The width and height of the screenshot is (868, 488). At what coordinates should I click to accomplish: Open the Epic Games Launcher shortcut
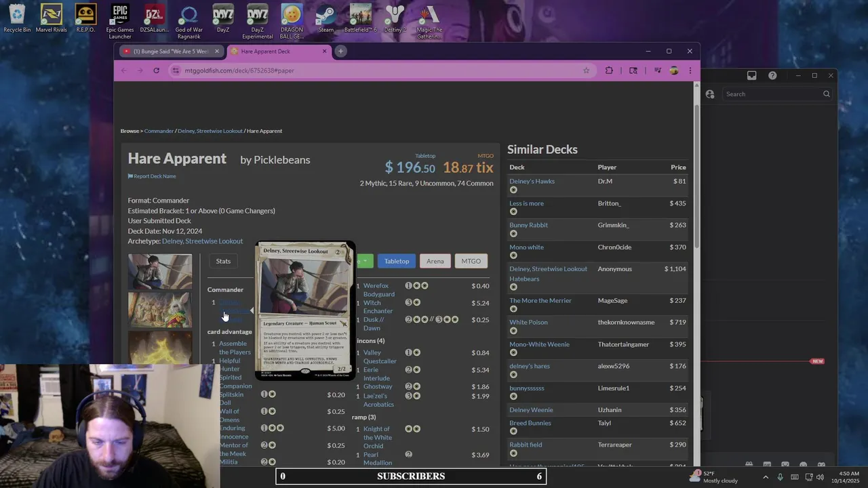tap(120, 22)
